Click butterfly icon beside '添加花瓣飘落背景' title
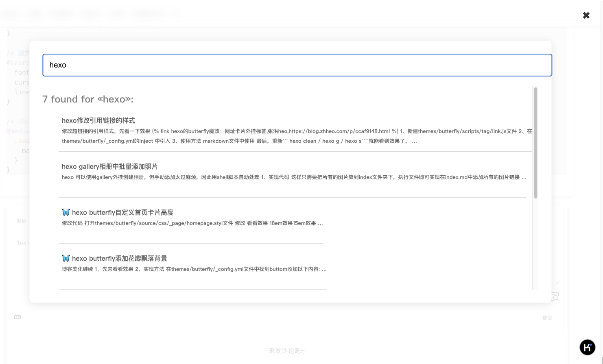 pos(66,258)
